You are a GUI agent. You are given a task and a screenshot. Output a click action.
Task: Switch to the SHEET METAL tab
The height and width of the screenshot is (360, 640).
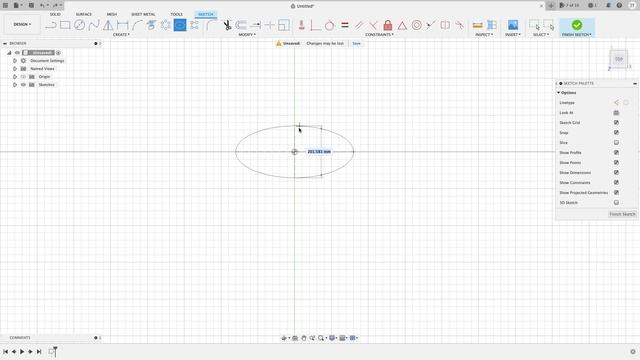tap(143, 14)
